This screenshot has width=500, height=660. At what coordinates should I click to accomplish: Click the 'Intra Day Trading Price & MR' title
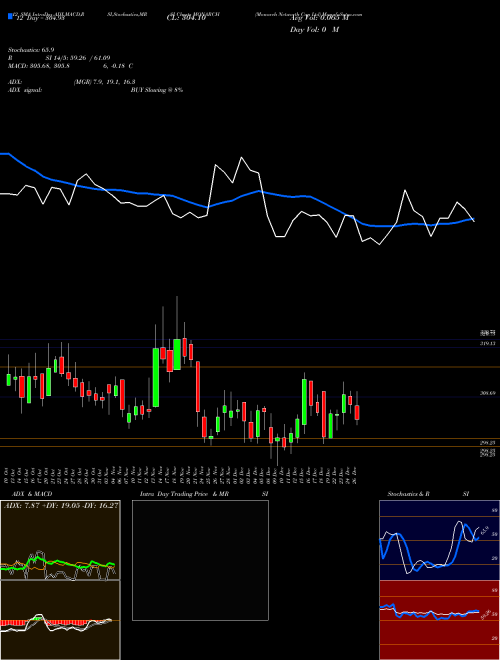tap(184, 494)
